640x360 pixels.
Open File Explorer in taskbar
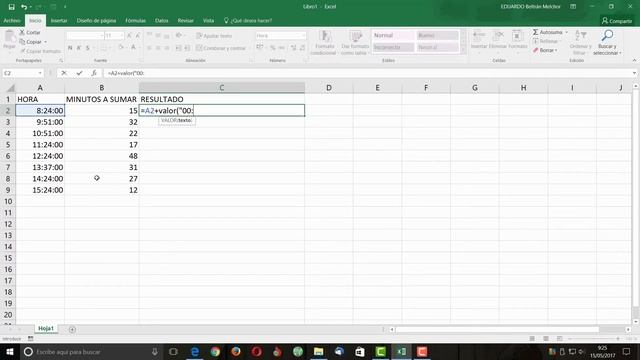(318, 351)
